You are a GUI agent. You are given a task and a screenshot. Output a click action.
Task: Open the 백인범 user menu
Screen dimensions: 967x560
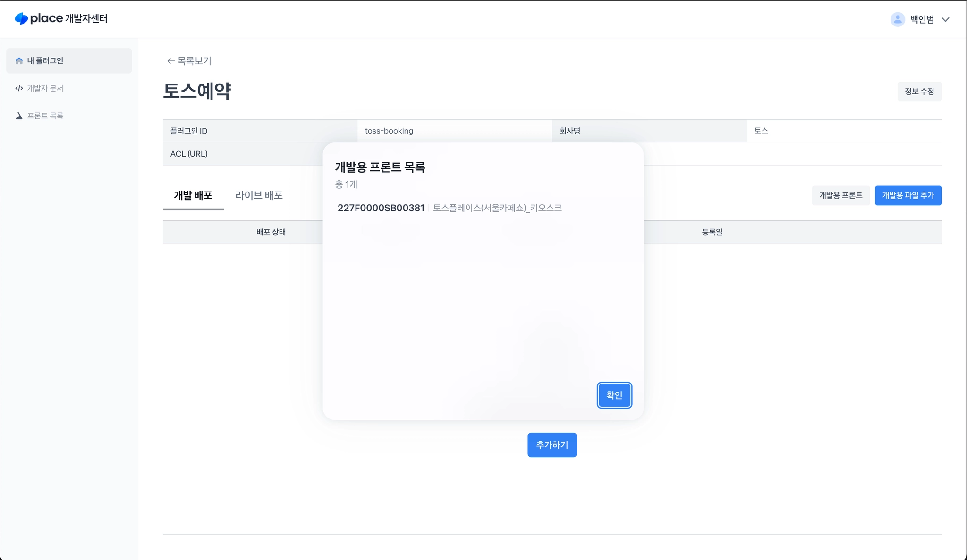coord(922,19)
